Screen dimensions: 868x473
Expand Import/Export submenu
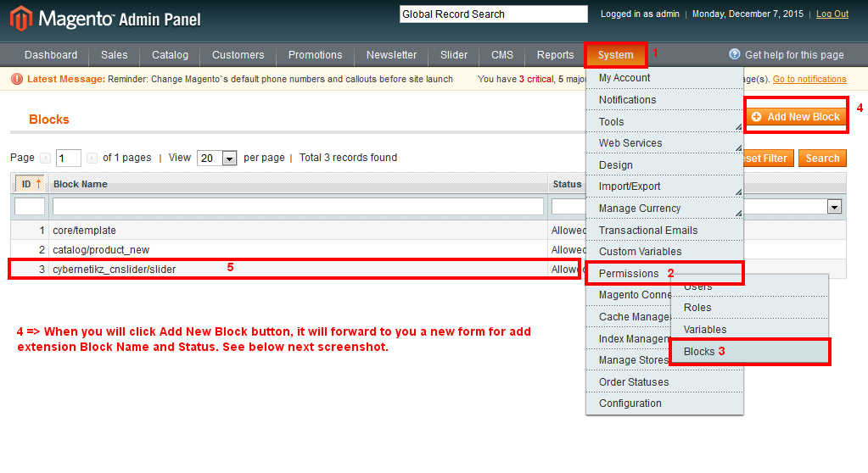click(738, 192)
